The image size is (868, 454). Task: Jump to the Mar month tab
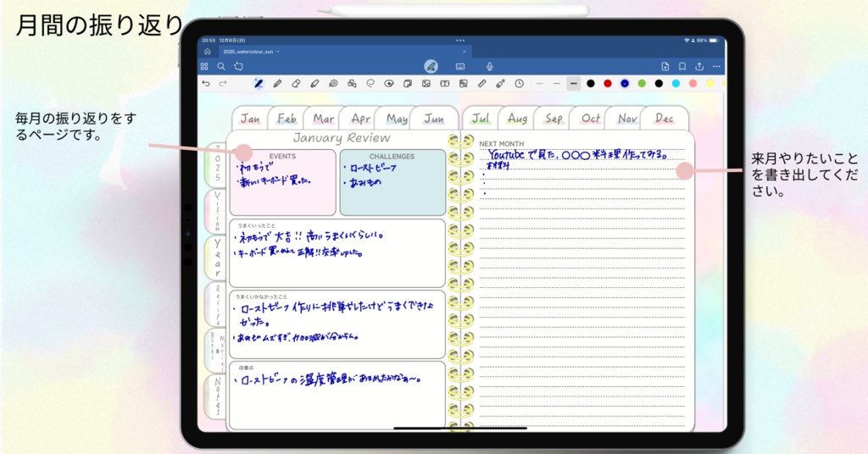point(323,119)
